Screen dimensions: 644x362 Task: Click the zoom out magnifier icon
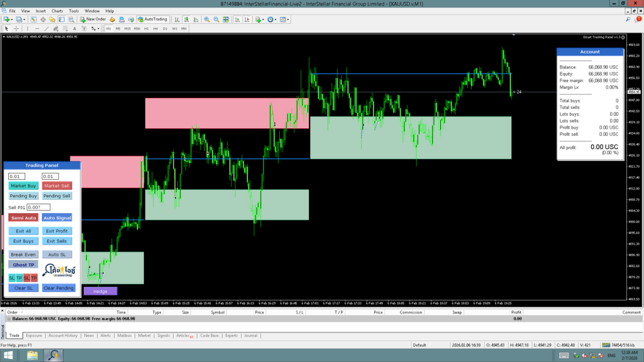tap(216, 19)
